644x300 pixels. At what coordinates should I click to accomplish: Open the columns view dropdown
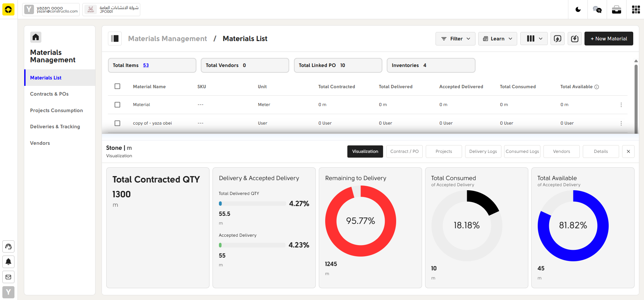[x=534, y=39]
